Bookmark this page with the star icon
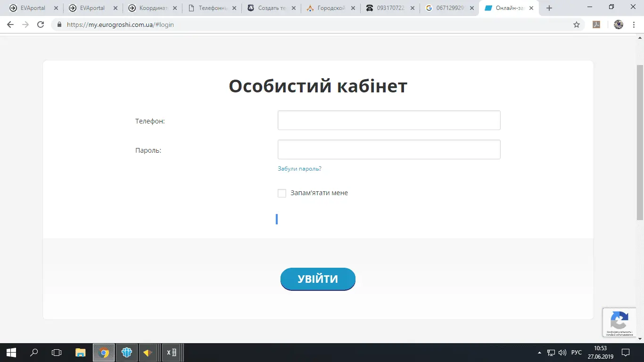 pyautogui.click(x=576, y=25)
